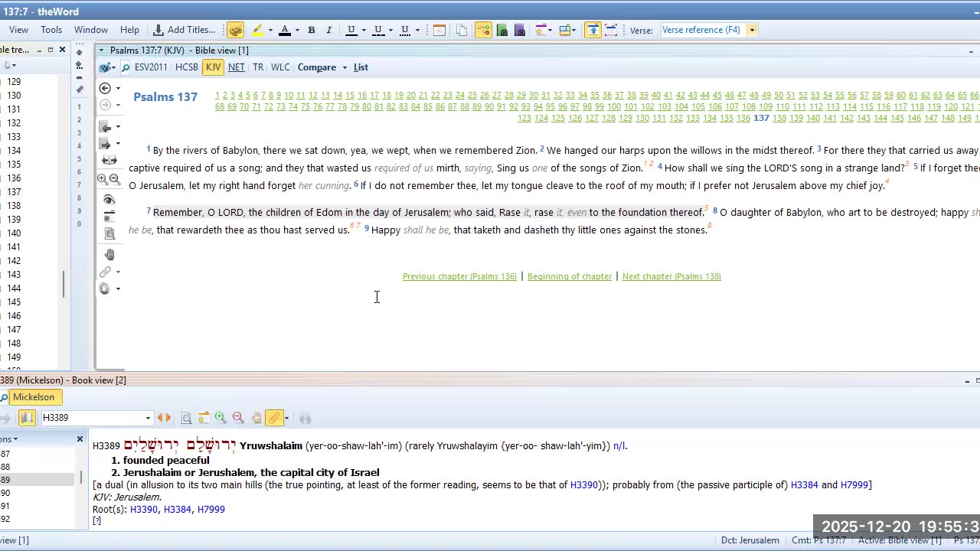Click the purple book search icon
This screenshot has height=551, width=980.
click(x=520, y=30)
